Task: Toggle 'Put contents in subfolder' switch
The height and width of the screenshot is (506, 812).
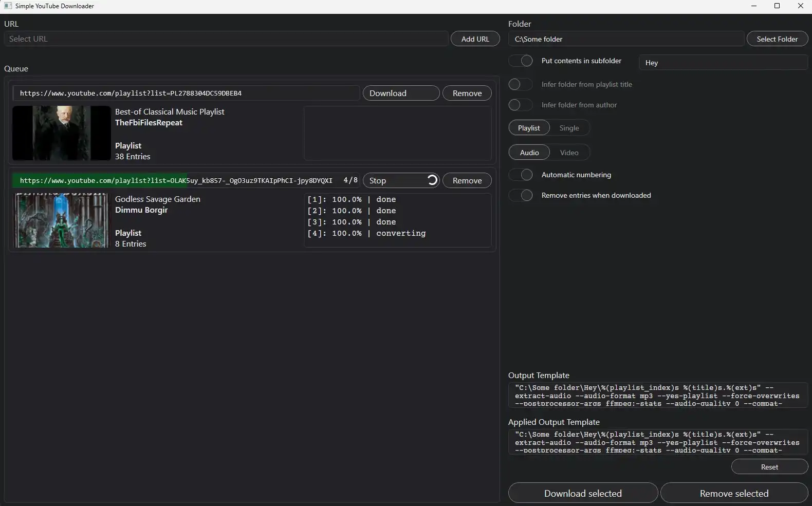Action: pos(521,61)
